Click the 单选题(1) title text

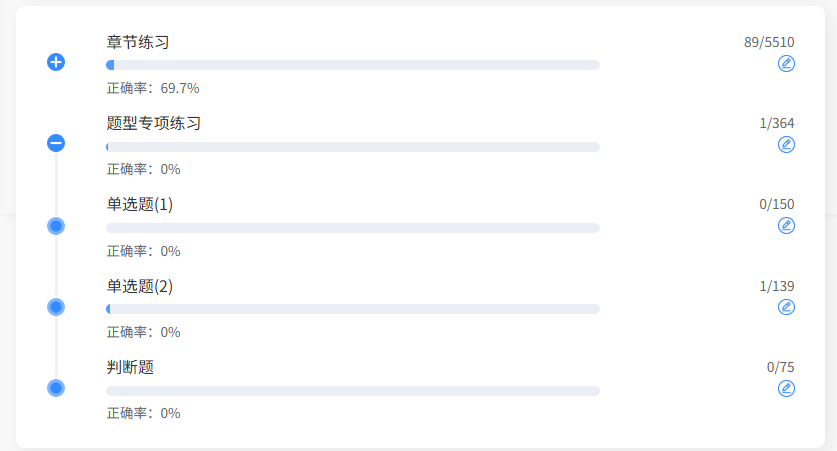(x=140, y=205)
